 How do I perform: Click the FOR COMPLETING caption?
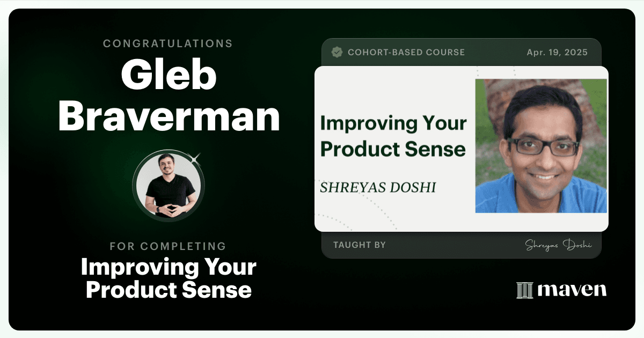coord(168,246)
